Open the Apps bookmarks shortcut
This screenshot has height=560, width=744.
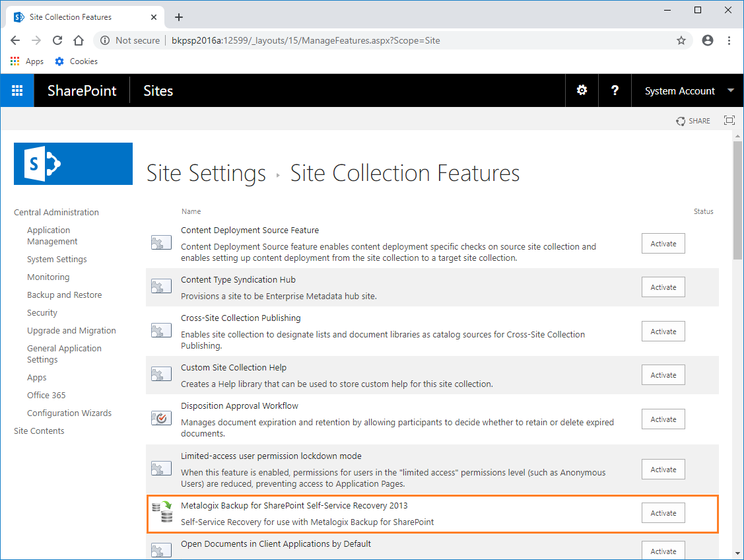click(27, 61)
